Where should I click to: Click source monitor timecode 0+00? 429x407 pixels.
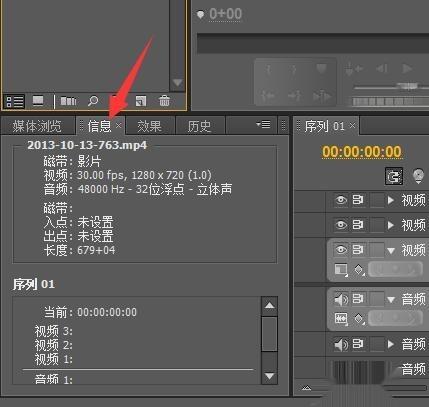pyautogui.click(x=225, y=14)
